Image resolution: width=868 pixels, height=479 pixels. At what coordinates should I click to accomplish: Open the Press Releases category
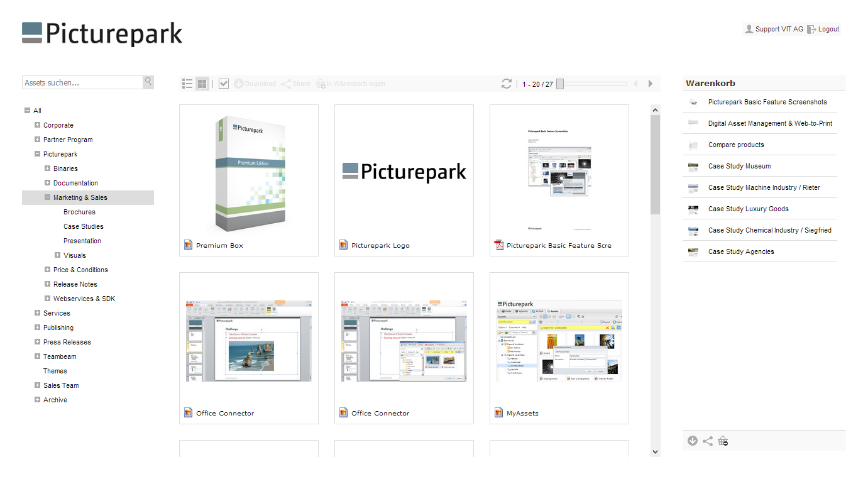pyautogui.click(x=67, y=342)
